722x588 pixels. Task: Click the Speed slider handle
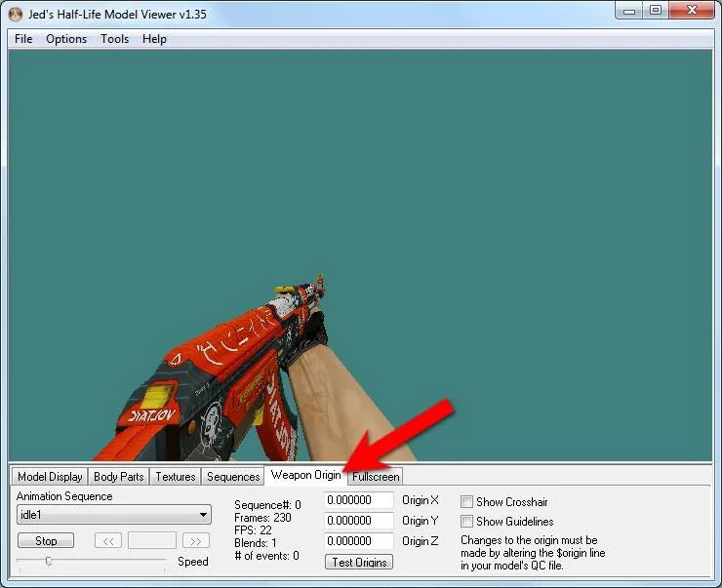pos(49,561)
